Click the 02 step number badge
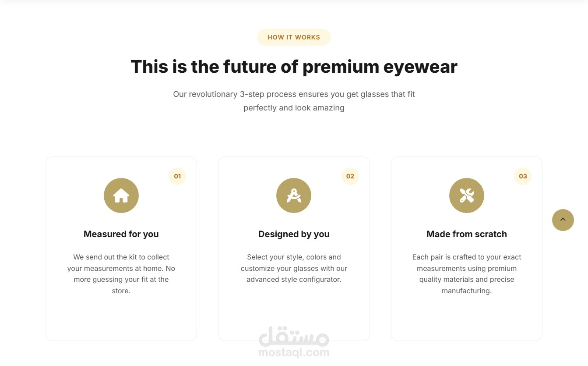Image resolution: width=588 pixels, height=366 pixels. point(350,176)
